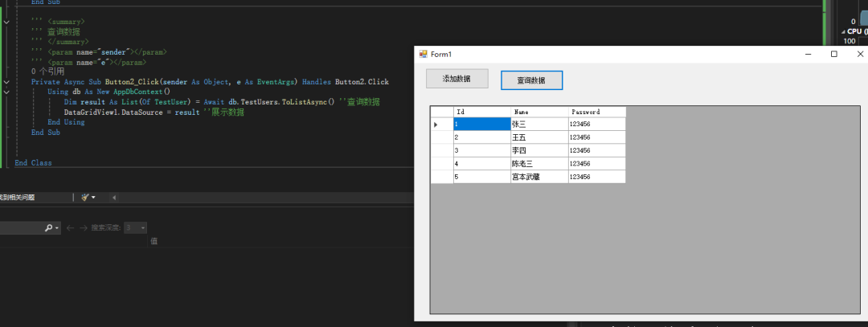Collapse the Button2_Click sub
This screenshot has height=327, width=868.
[x=6, y=82]
